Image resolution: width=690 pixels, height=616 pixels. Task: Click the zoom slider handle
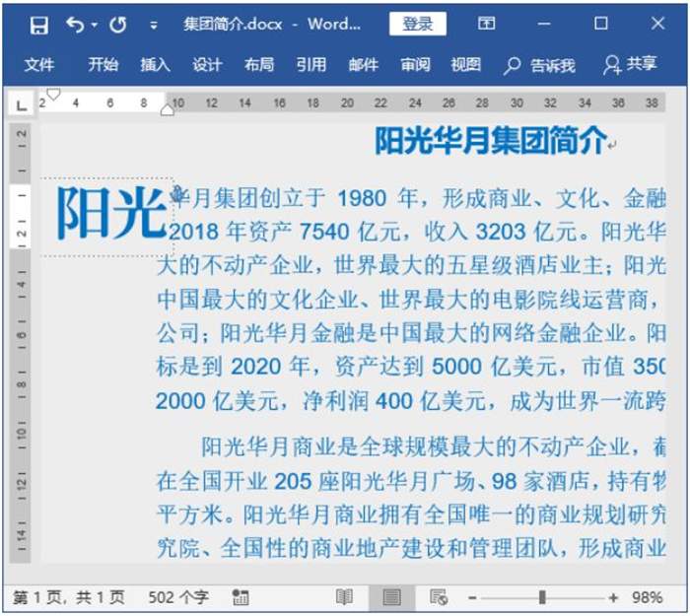(x=541, y=597)
